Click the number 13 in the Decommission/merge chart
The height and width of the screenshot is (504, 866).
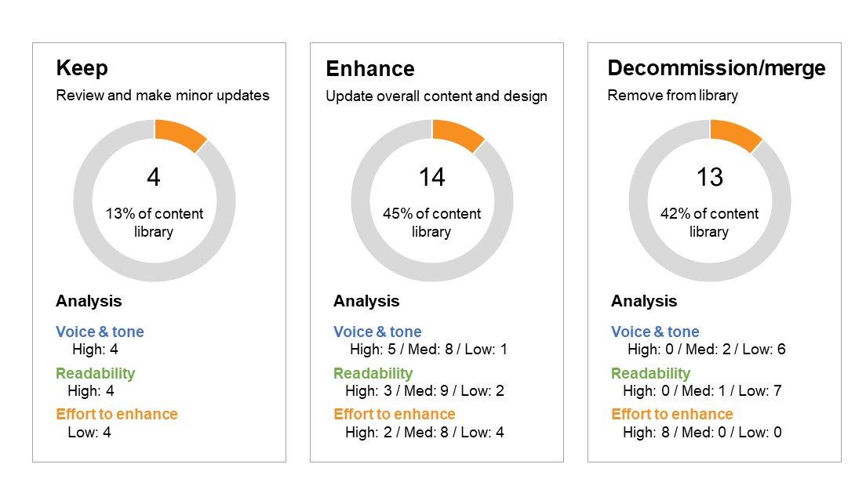tap(709, 177)
